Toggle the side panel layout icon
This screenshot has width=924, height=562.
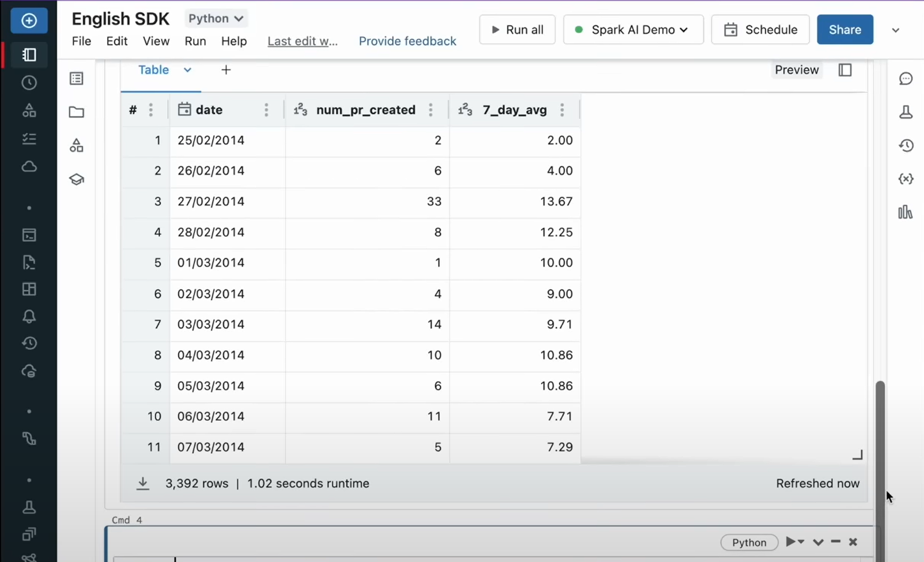(845, 70)
